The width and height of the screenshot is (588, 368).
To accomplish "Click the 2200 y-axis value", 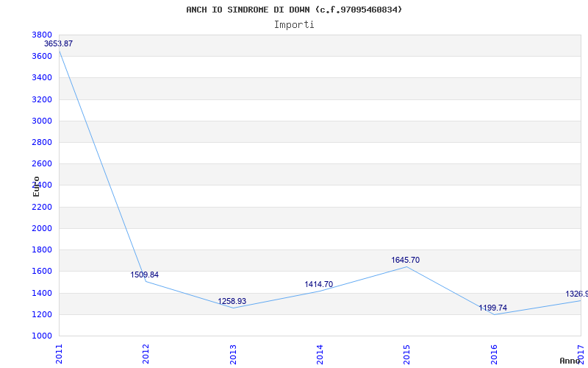I will (42, 207).
